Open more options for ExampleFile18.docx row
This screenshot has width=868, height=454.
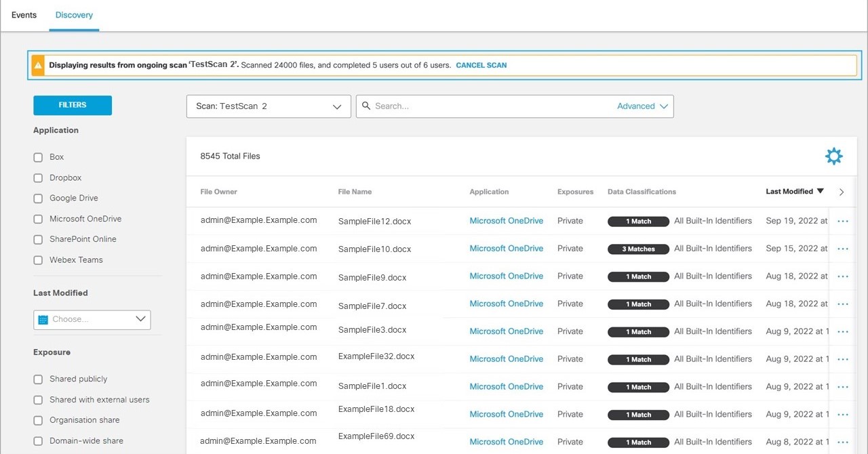coord(843,415)
